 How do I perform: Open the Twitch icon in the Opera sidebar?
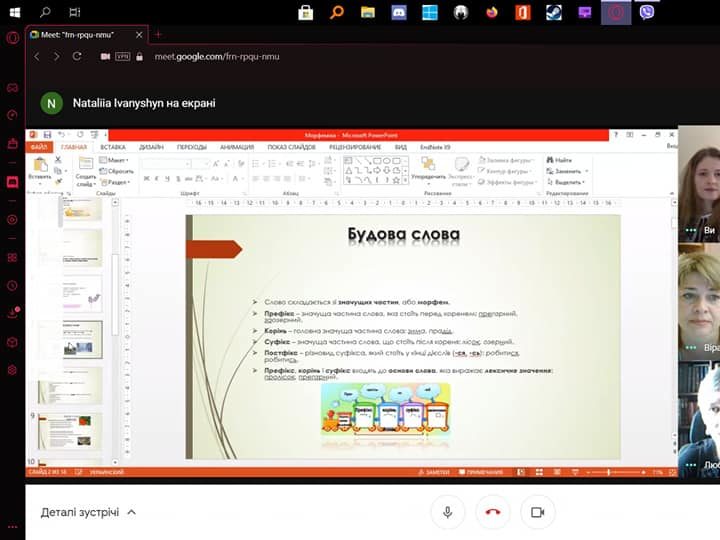click(x=12, y=182)
